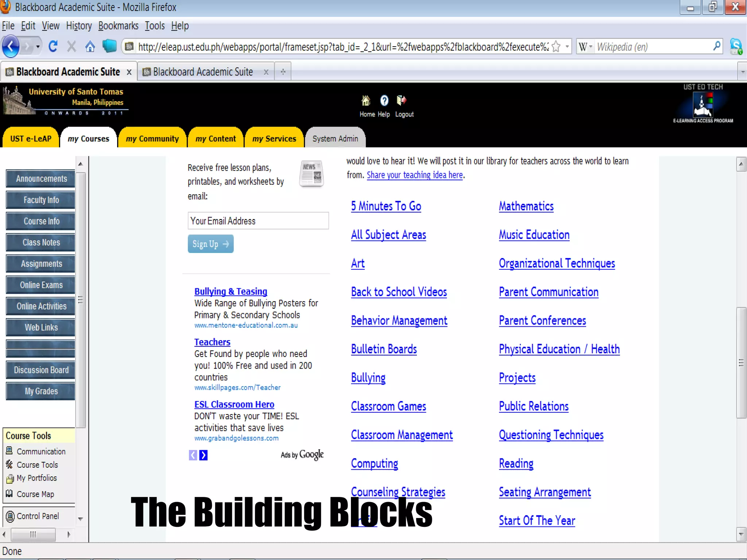The height and width of the screenshot is (560, 747).
Task: Click the browser Back arrow button
Action: click(11, 46)
